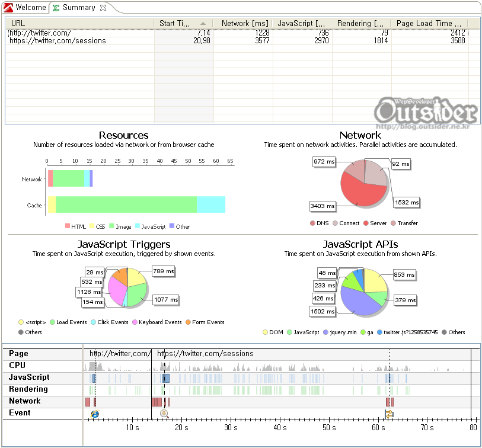Click the JavaScript resources legend swatch
The width and height of the screenshot is (482, 448).
[138, 226]
